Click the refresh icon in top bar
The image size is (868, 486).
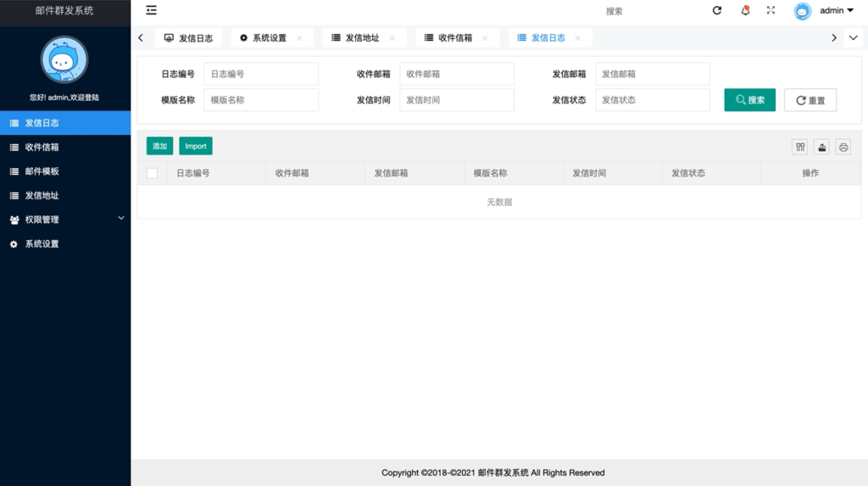(x=717, y=10)
